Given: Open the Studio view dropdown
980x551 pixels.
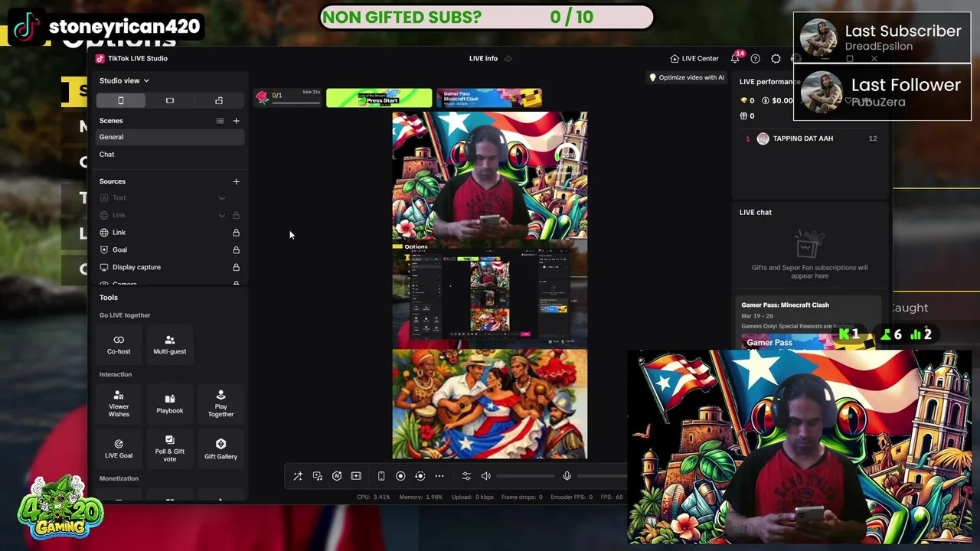Looking at the screenshot, I should (x=124, y=80).
